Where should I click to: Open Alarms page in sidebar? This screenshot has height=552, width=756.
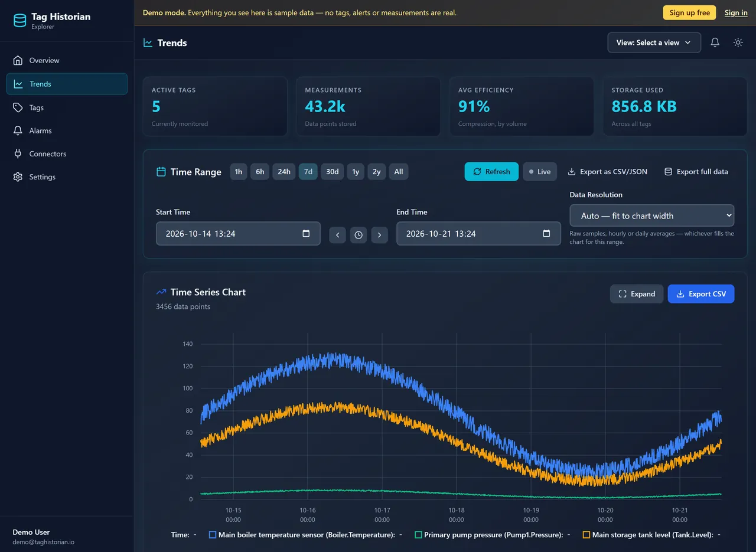click(x=67, y=130)
